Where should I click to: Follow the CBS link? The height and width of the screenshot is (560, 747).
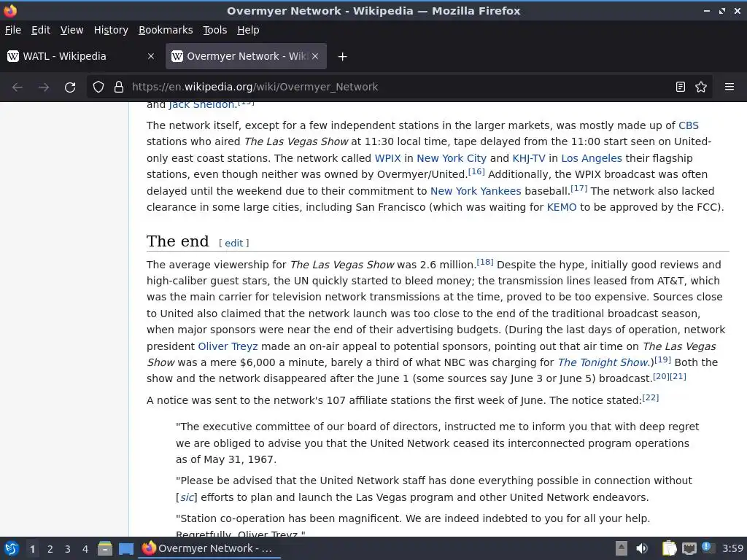[x=689, y=125]
